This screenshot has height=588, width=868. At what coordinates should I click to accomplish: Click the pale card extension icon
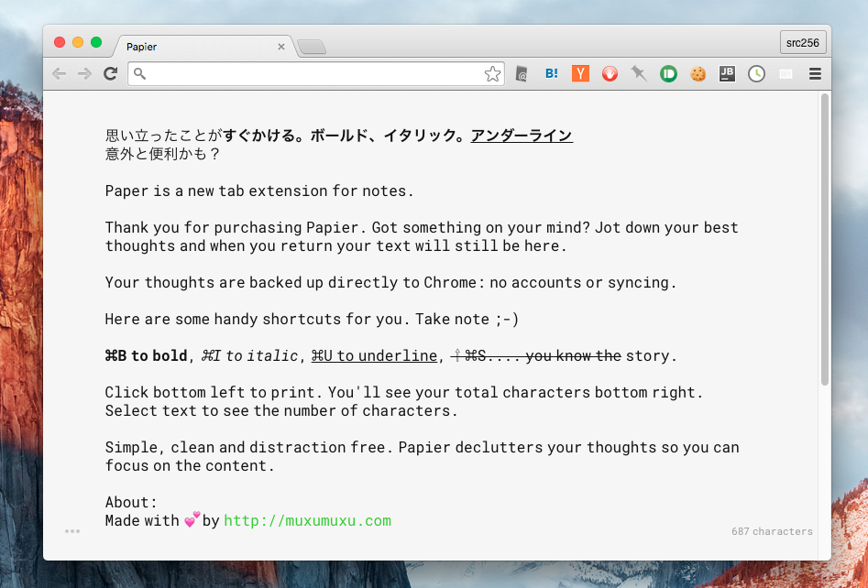pos(786,74)
